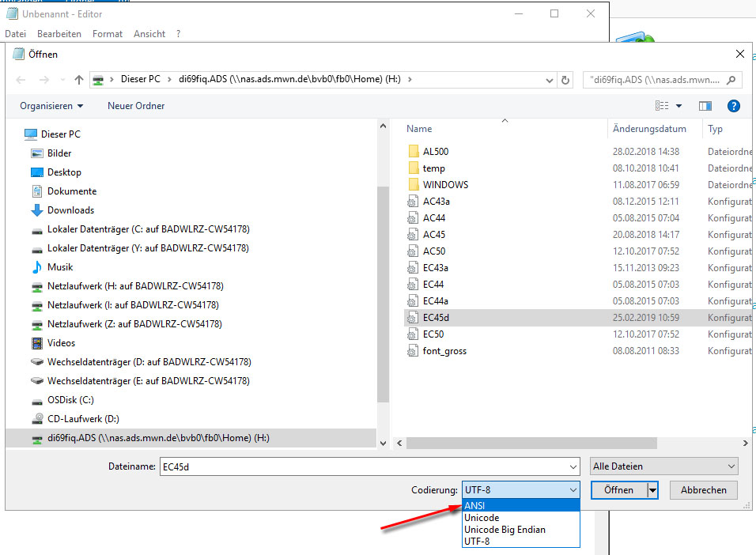
Task: Open the AL500 folder icon
Action: point(413,151)
